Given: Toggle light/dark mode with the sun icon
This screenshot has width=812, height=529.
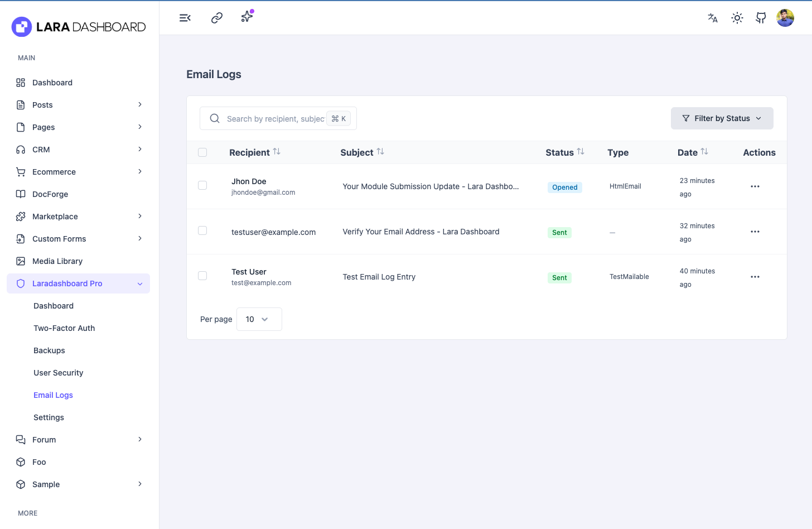Looking at the screenshot, I should click(x=737, y=18).
